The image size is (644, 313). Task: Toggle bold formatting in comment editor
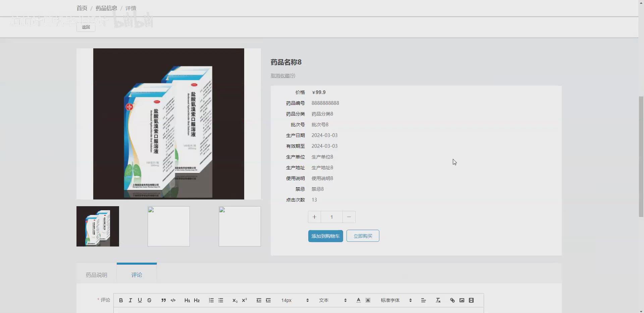click(x=121, y=300)
